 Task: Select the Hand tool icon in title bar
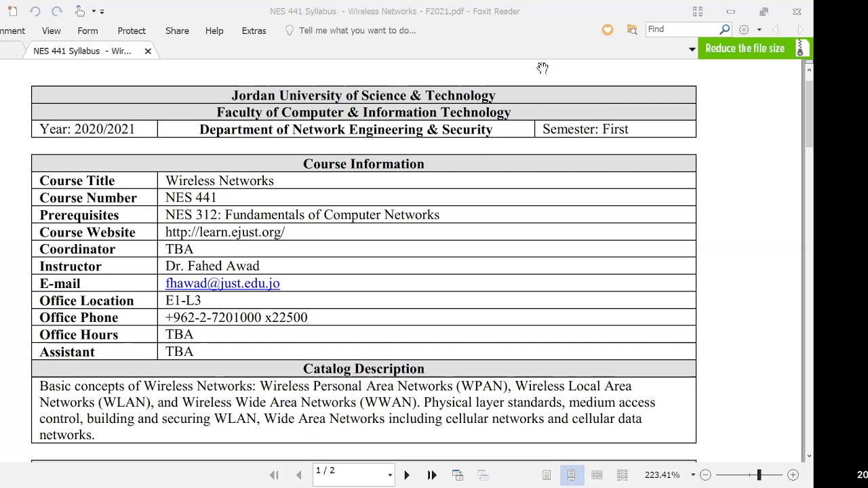point(80,11)
